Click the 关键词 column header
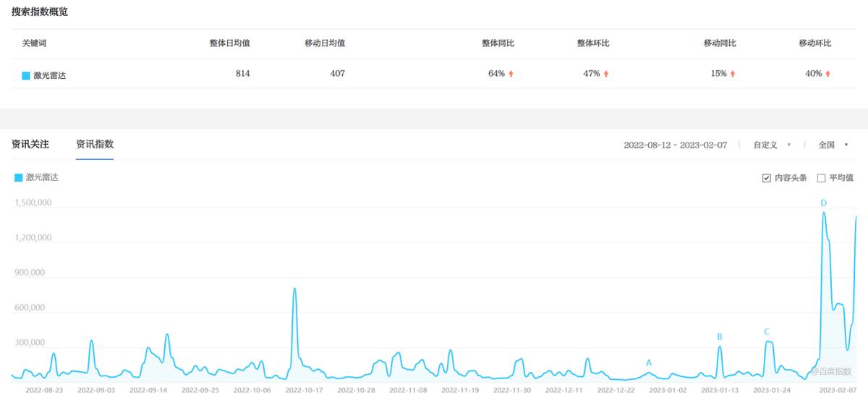 (34, 43)
